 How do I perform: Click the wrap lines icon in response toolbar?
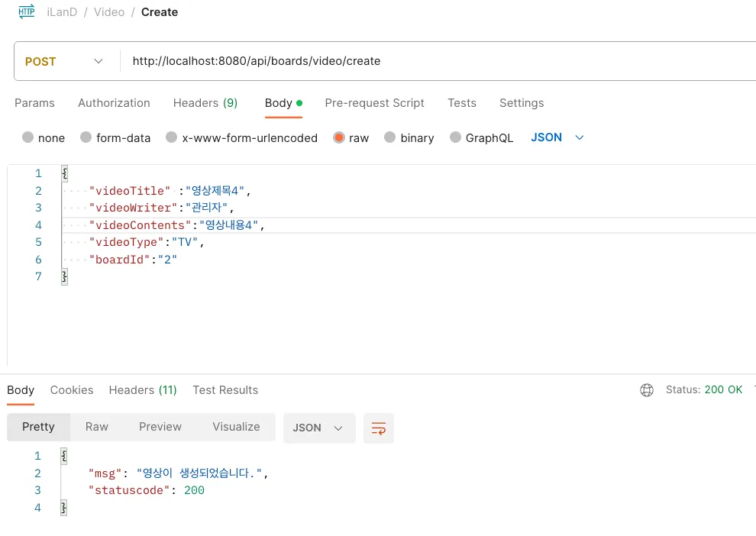[x=379, y=428]
